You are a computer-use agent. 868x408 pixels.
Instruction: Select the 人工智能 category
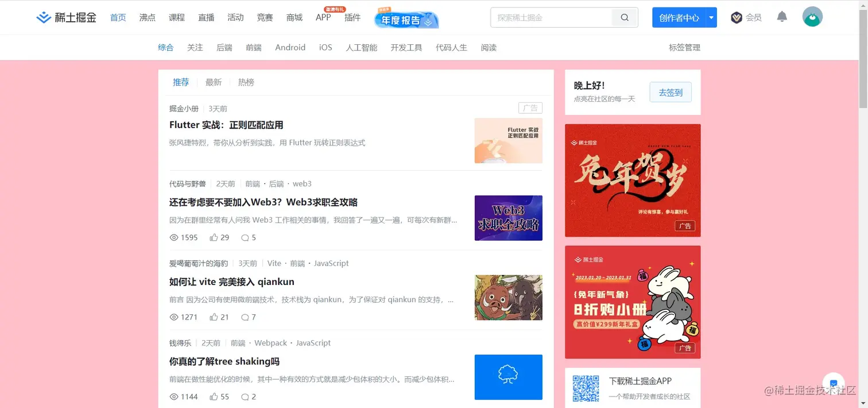[x=362, y=47]
